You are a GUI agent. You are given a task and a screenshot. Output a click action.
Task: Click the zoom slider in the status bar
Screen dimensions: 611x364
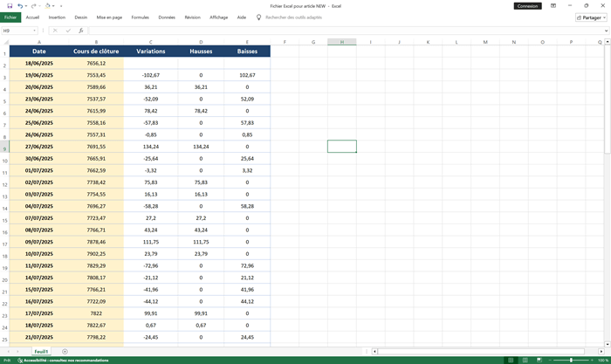pos(571,360)
